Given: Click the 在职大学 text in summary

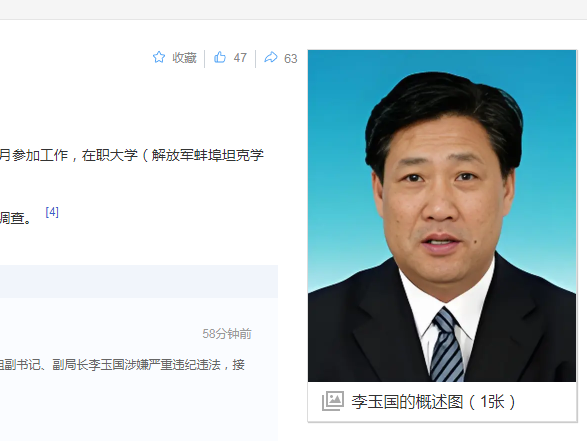Looking at the screenshot, I should [x=110, y=155].
